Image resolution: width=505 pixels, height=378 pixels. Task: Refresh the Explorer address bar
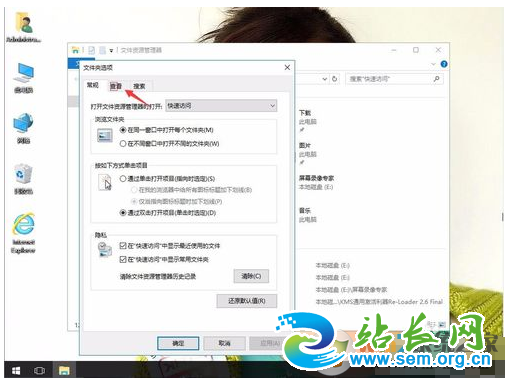point(334,79)
